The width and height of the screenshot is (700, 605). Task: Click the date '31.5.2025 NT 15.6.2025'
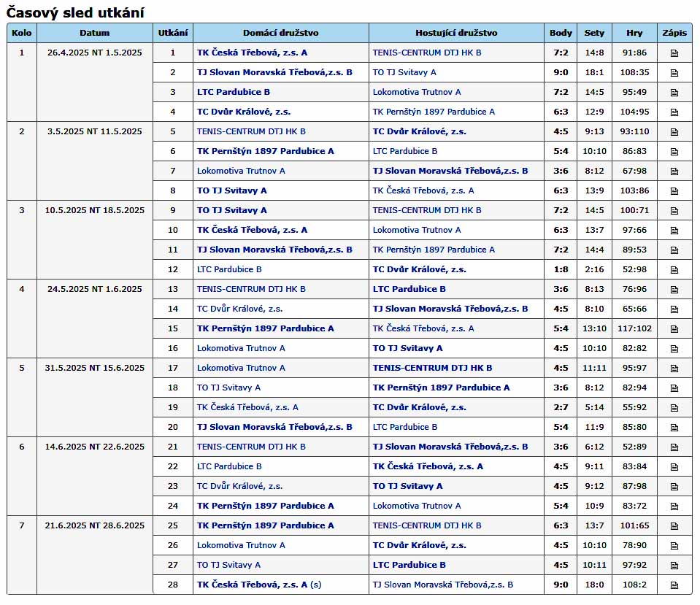[95, 368]
